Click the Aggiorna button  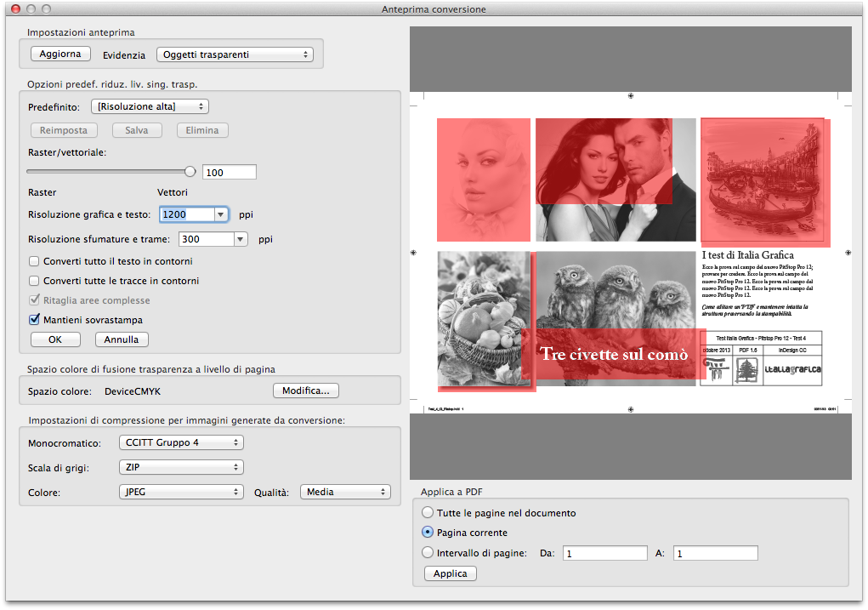point(60,54)
